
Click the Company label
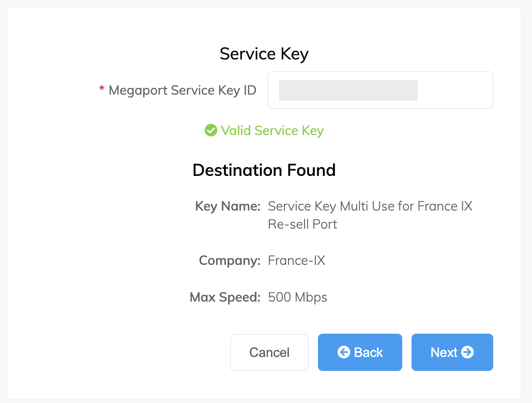tap(230, 261)
